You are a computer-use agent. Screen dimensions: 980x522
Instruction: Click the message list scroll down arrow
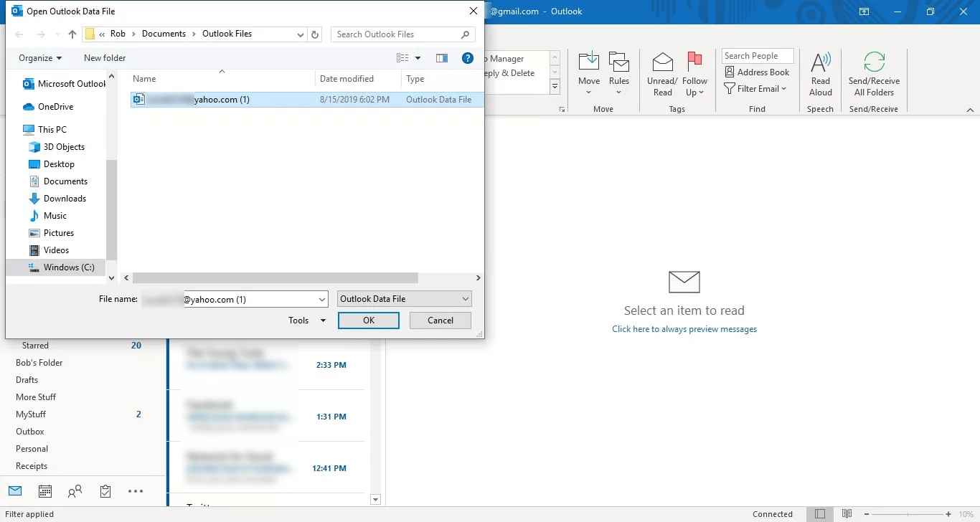pyautogui.click(x=375, y=499)
